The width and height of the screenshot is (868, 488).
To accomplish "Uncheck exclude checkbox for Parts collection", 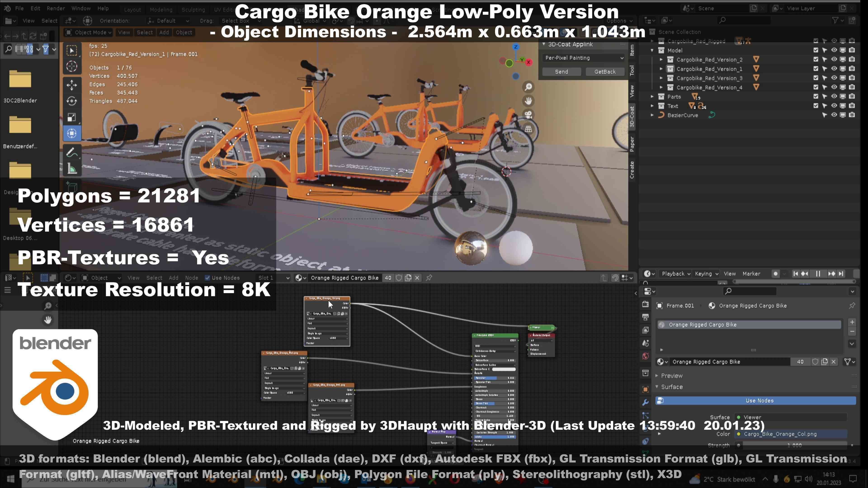I will [x=815, y=96].
